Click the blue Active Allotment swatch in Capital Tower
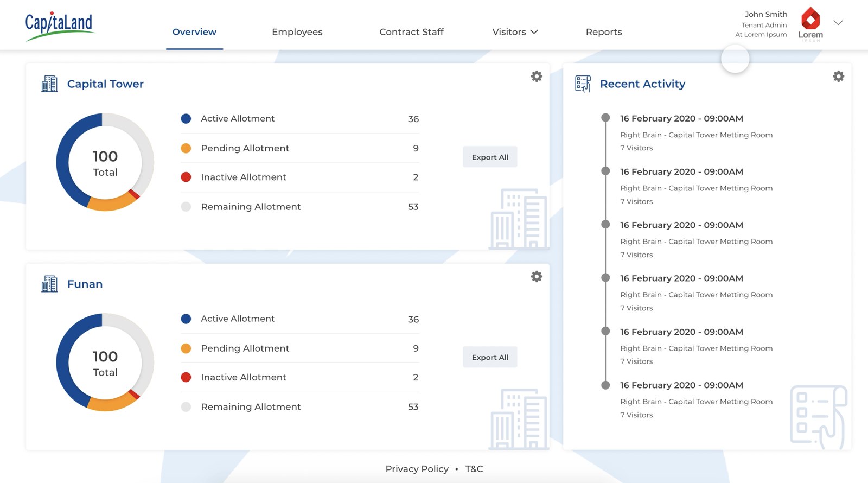The height and width of the screenshot is (483, 868). 186,118
